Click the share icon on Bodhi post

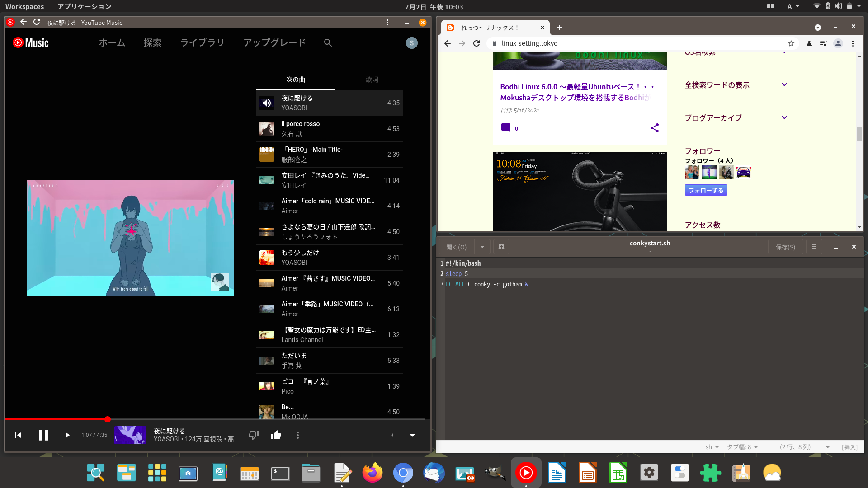[654, 128]
